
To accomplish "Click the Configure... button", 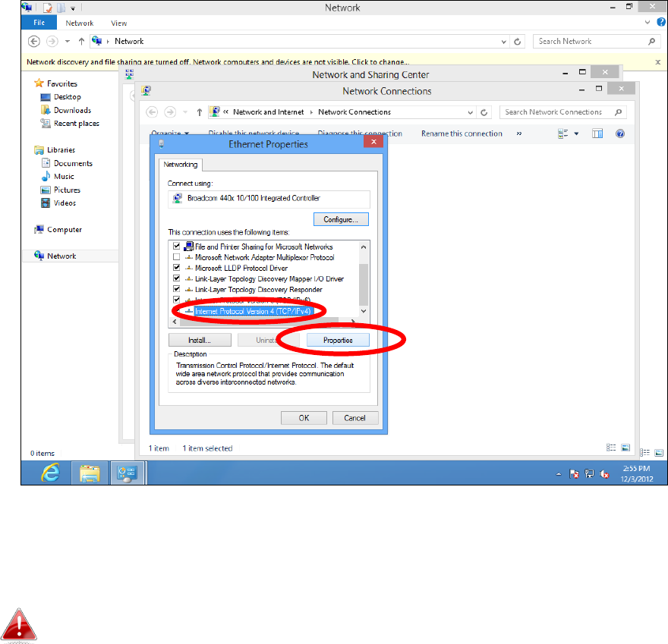I will [341, 220].
